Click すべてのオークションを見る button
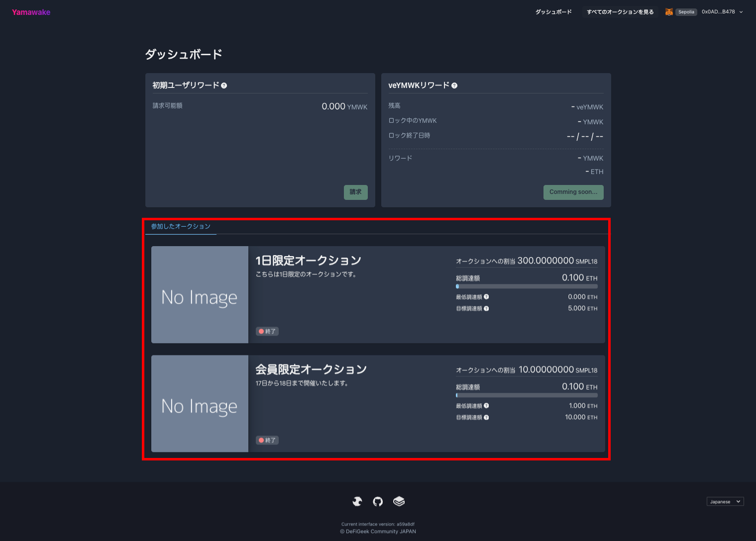 coord(620,12)
